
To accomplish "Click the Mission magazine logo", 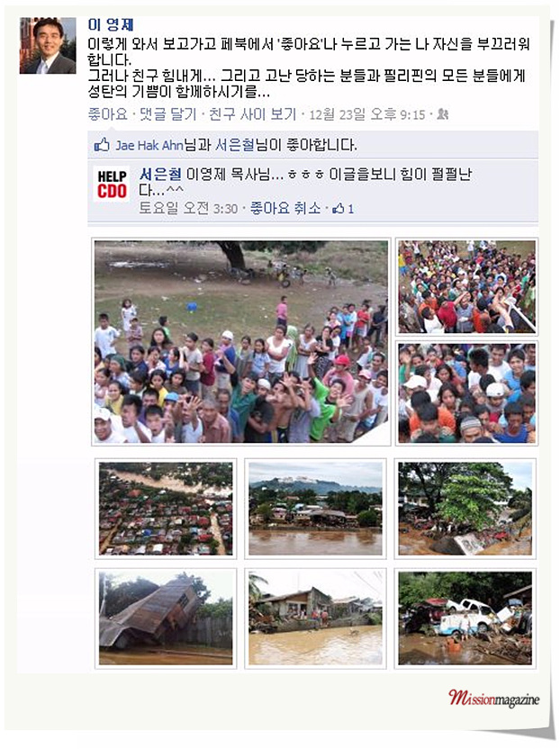I will click(493, 699).
